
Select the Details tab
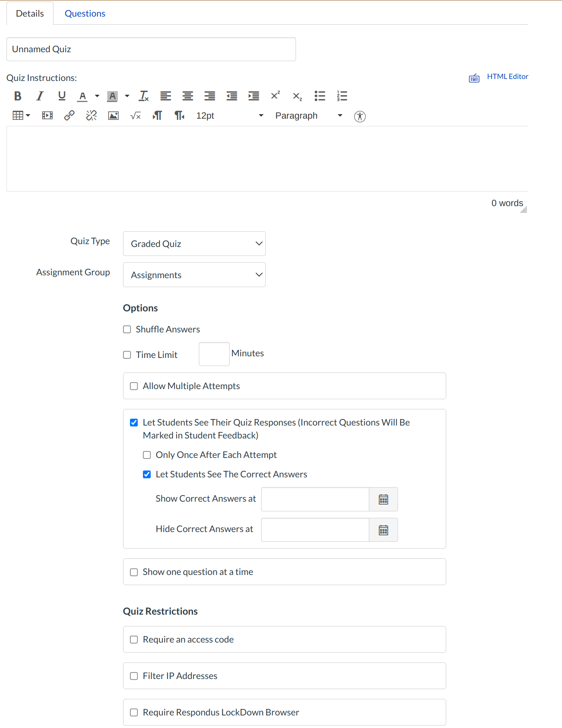(30, 14)
